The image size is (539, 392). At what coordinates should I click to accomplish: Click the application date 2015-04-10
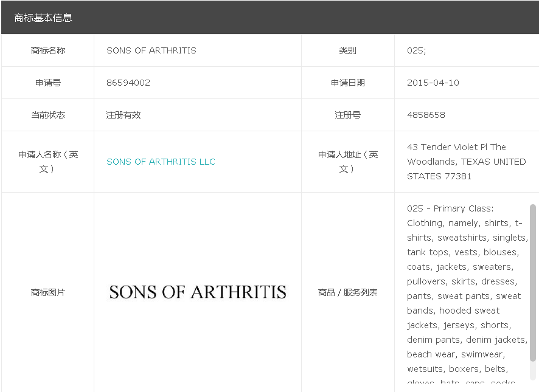[433, 83]
